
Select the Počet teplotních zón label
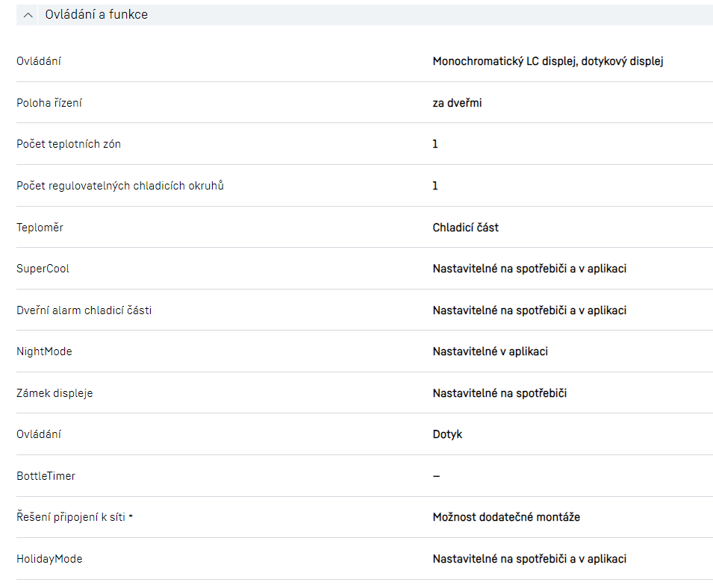(69, 144)
